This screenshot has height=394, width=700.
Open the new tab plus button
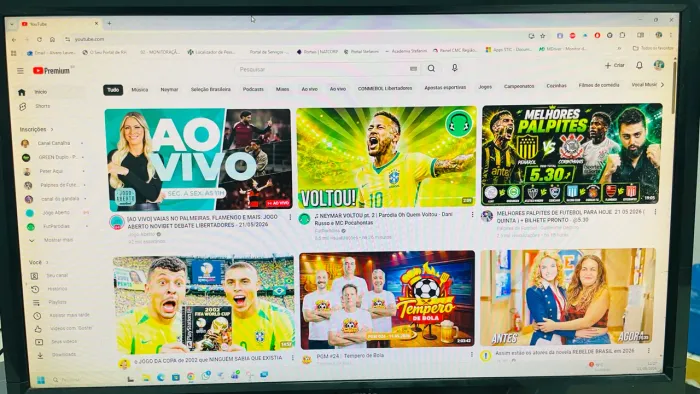pyautogui.click(x=109, y=23)
